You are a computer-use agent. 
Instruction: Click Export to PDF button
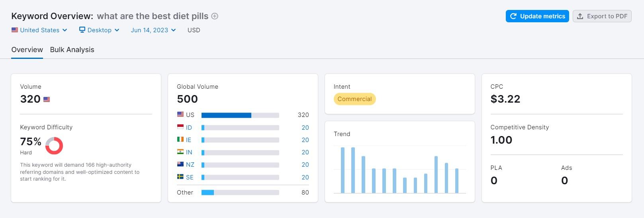tap(602, 16)
